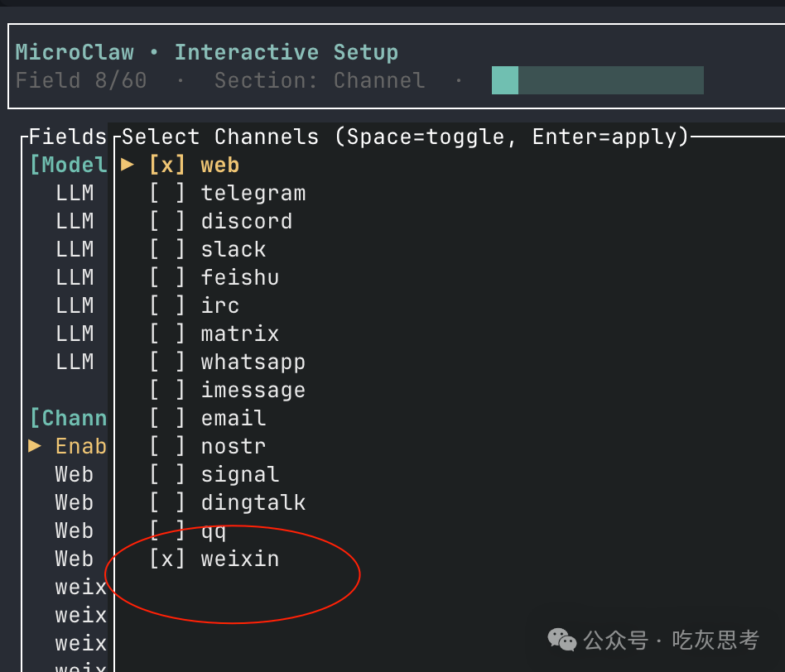This screenshot has width=785, height=672.
Task: Check the imessage channel box
Action: tap(167, 390)
